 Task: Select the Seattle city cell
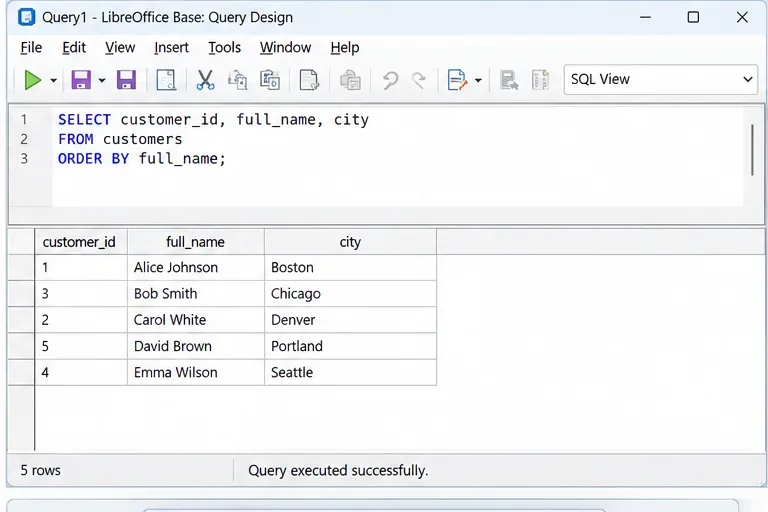(350, 372)
